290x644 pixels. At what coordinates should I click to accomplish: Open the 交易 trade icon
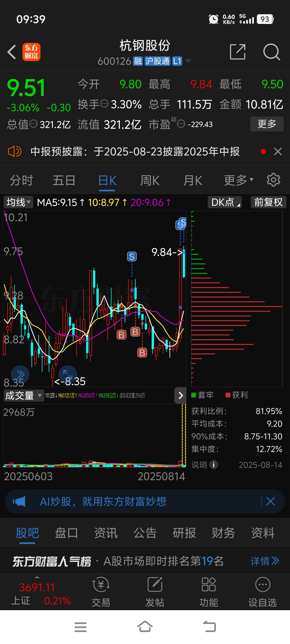[x=101, y=592]
